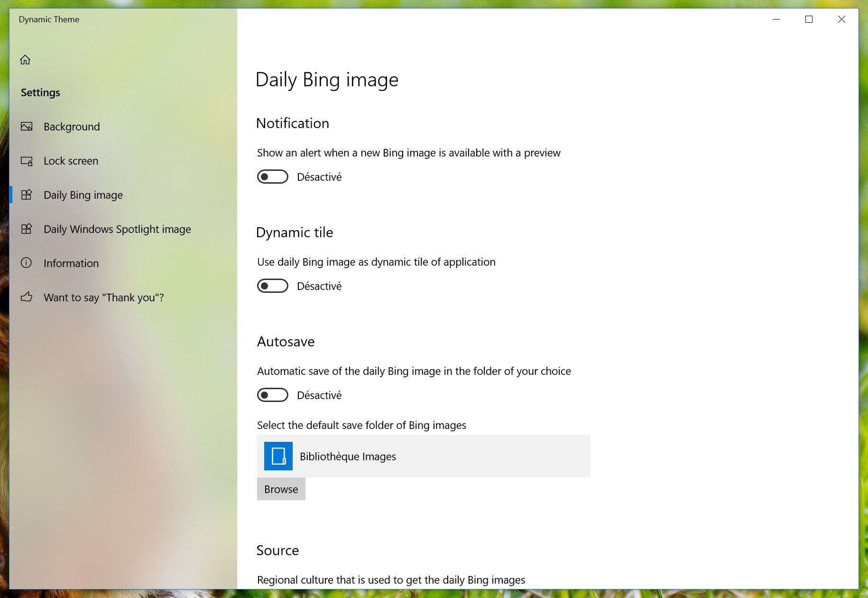The width and height of the screenshot is (868, 598).
Task: Maximize the Dynamic Theme window
Action: (809, 19)
